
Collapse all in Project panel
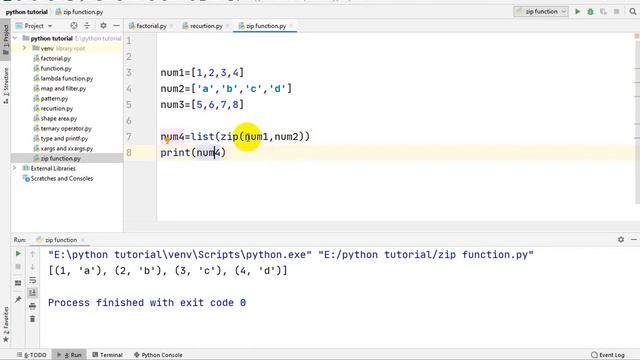pos(87,26)
